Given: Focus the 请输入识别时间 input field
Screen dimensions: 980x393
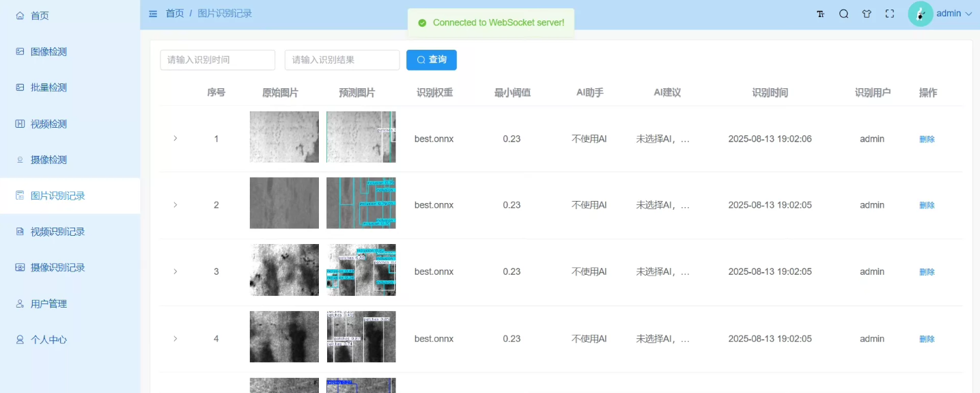Looking at the screenshot, I should click(218, 60).
